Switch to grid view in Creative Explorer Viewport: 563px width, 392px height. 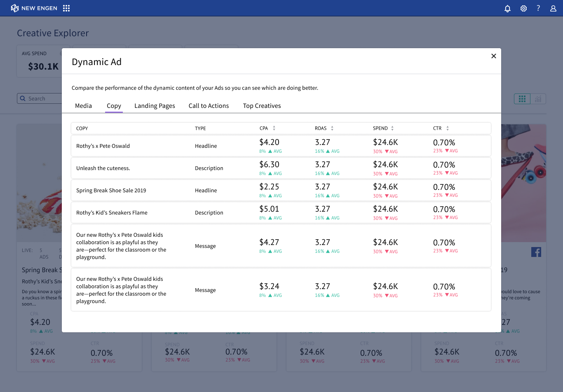[x=522, y=99]
